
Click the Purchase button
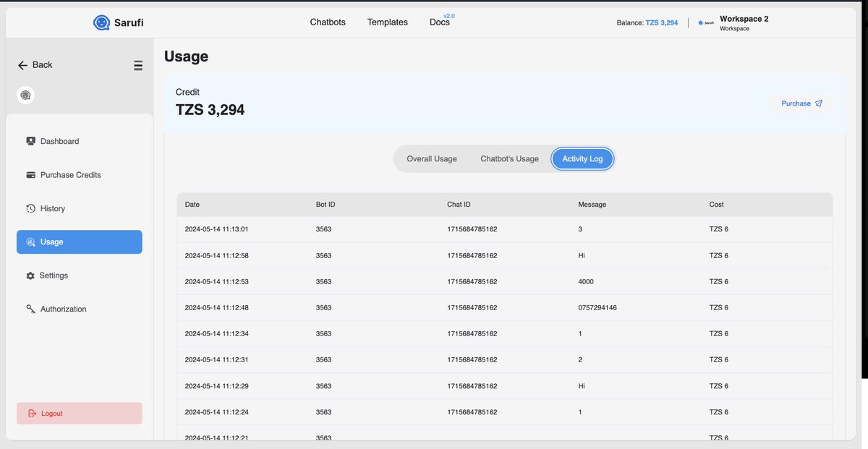[801, 103]
